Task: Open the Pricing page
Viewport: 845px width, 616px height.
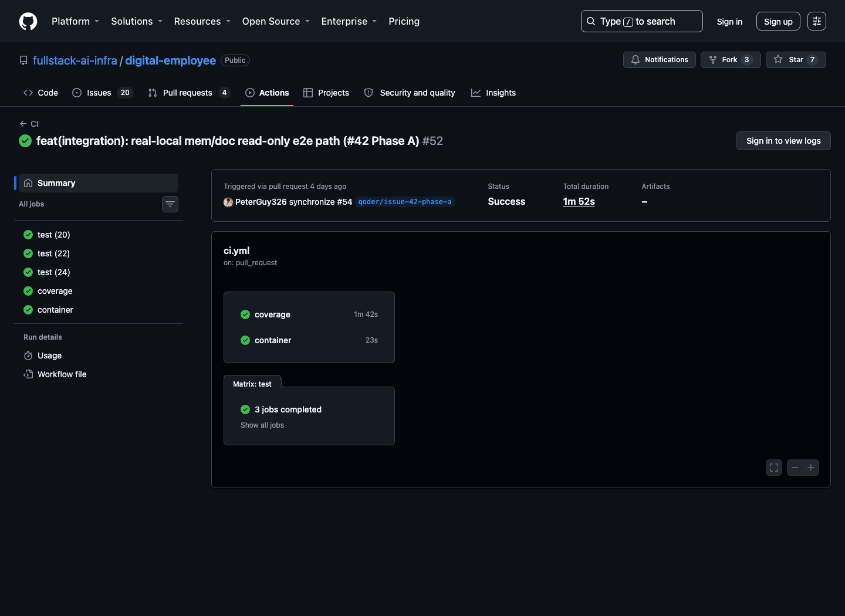Action: (404, 21)
